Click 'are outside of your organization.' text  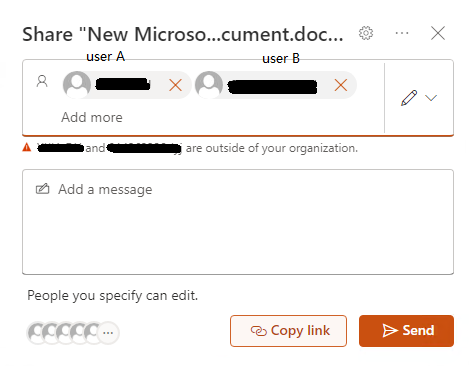point(272,148)
